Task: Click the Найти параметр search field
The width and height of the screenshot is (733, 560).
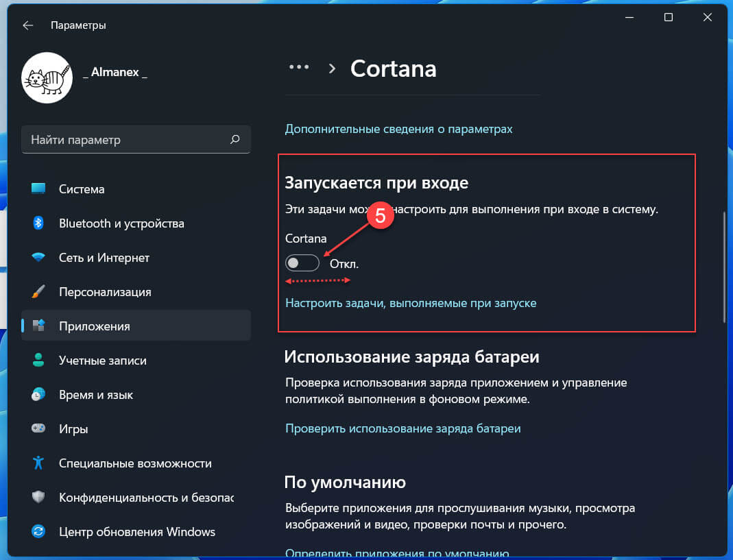Action: tap(136, 139)
